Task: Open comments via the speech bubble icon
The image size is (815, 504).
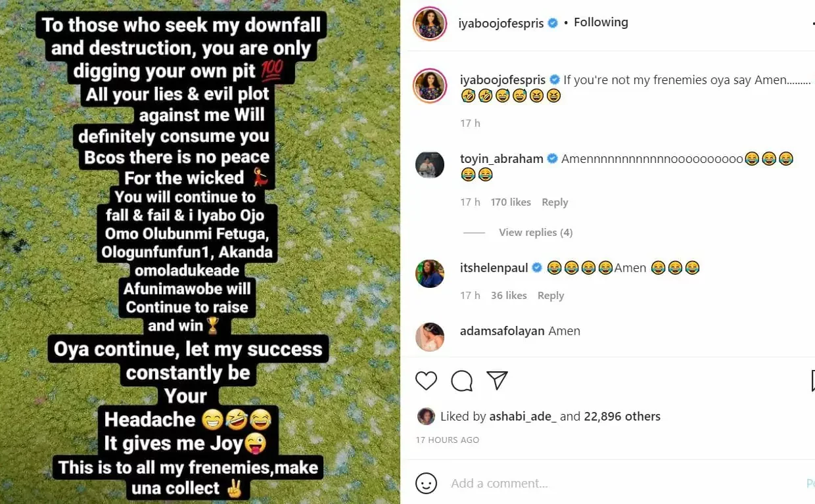Action: [462, 380]
